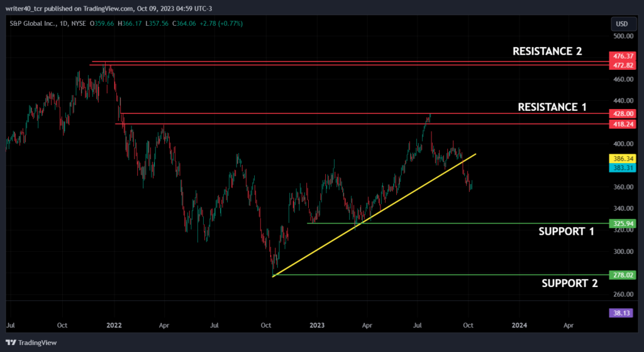Image resolution: width=644 pixels, height=352 pixels.
Task: Select the purple 38.13 indicator value
Action: [x=621, y=313]
